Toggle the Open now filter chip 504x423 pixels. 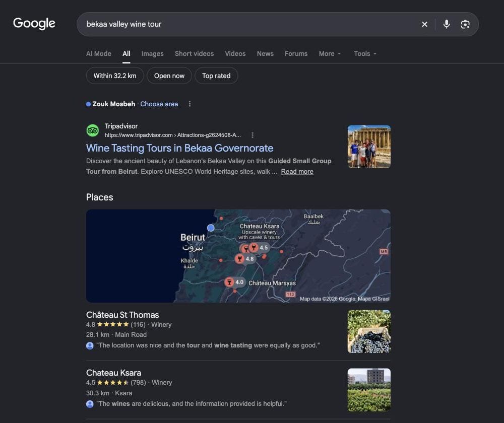pos(169,76)
